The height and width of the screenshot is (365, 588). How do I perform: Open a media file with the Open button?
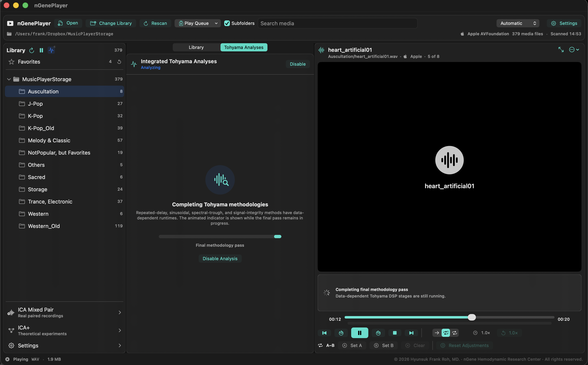click(68, 23)
